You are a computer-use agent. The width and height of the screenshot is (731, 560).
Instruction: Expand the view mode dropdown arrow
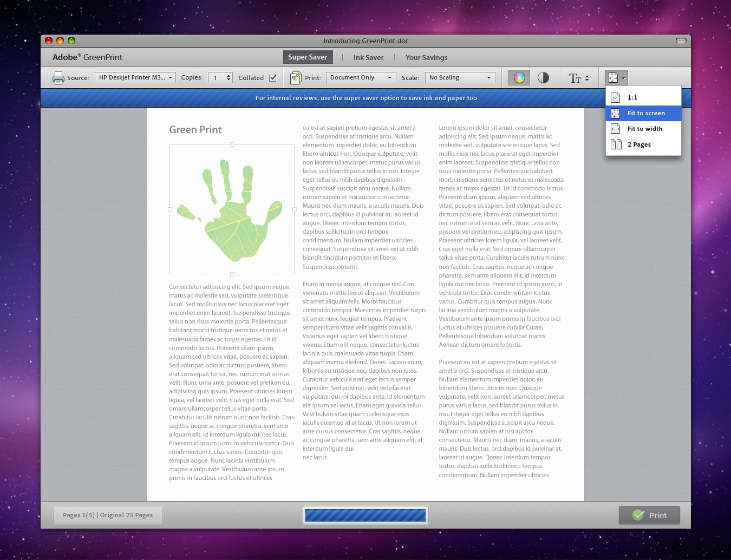(623, 78)
